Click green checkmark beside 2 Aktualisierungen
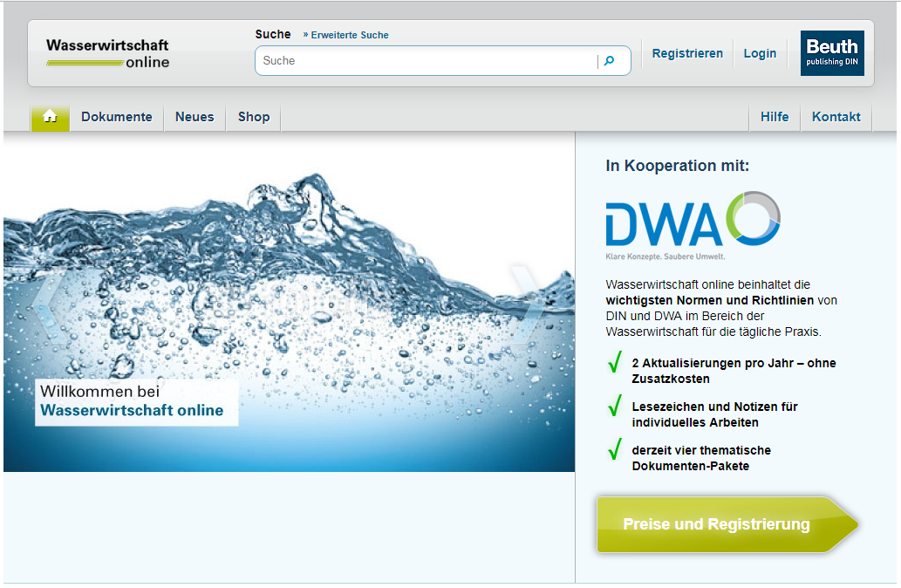 click(615, 363)
